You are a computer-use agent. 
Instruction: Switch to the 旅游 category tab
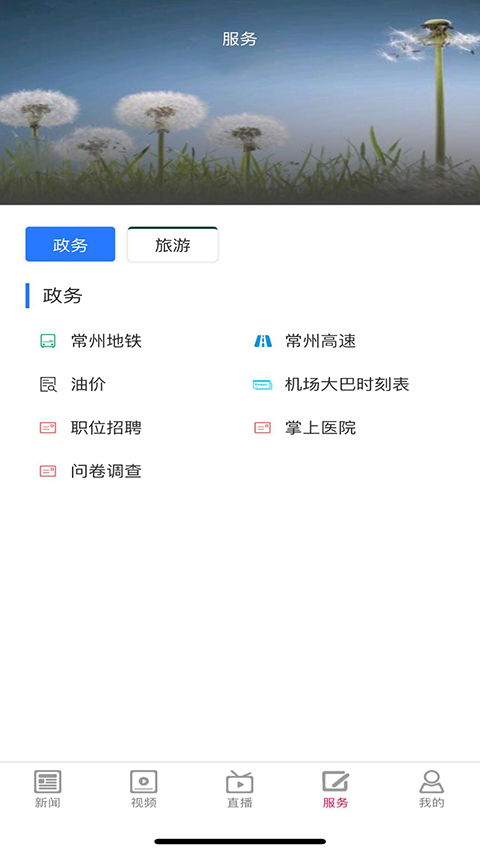coord(173,245)
